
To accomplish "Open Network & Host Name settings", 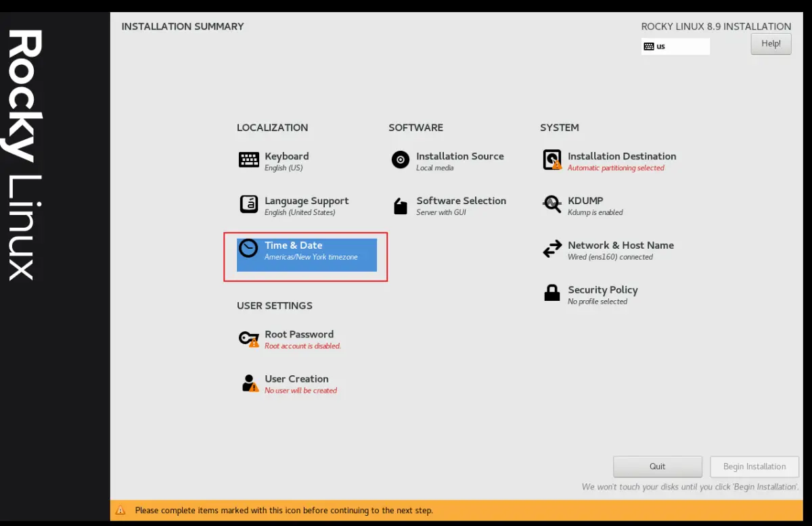I will (621, 245).
